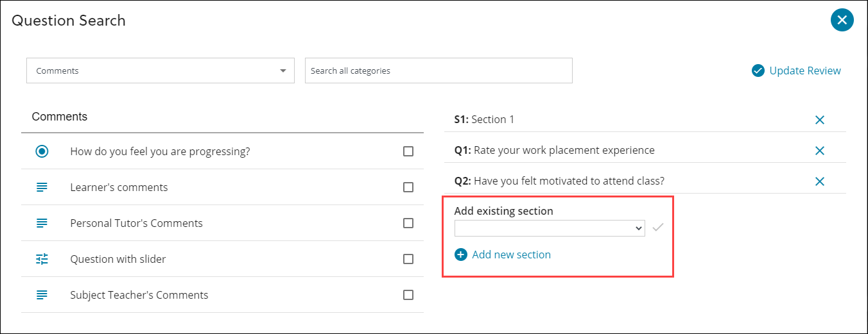Enable the Personal Tutor's Comments checkbox
Image resolution: width=868 pixels, height=334 pixels.
coord(408,223)
